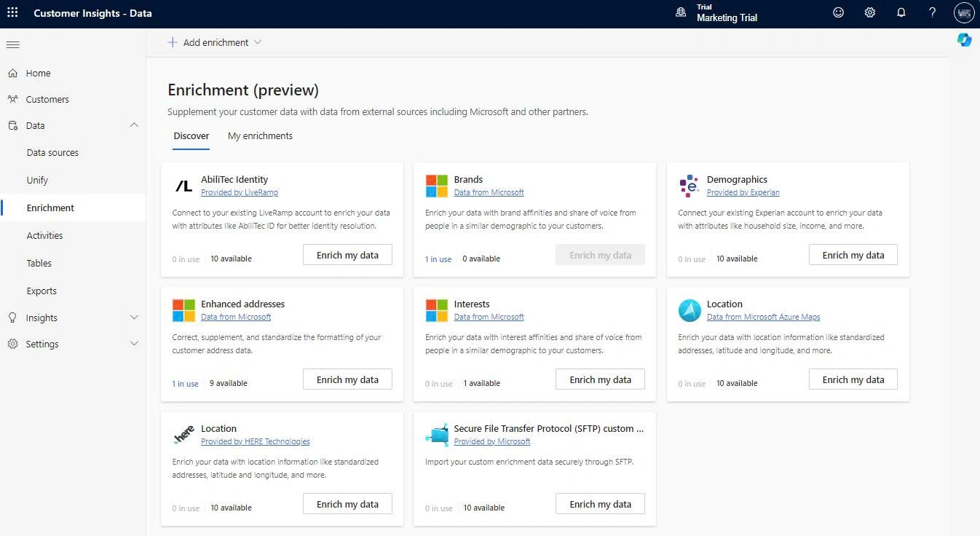Viewport: 980px width, 536px height.
Task: Open Provided by Microsoft link under SFTP
Action: 492,442
